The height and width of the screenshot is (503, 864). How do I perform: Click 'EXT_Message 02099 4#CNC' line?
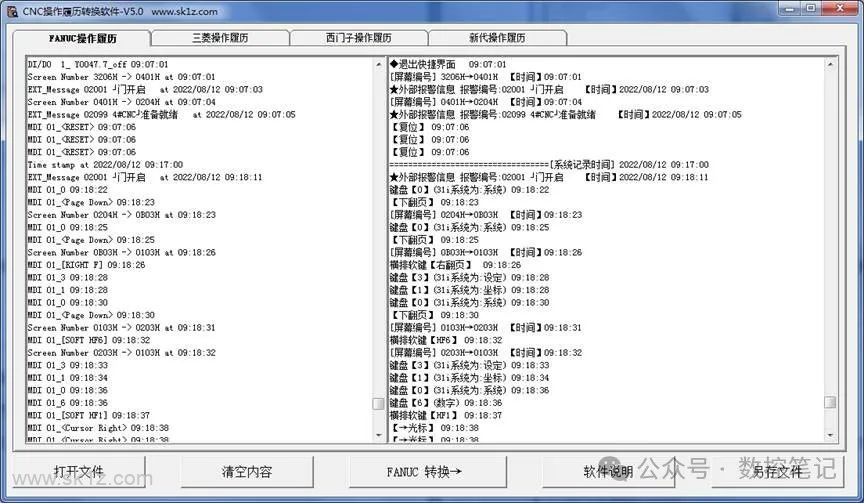[161, 115]
